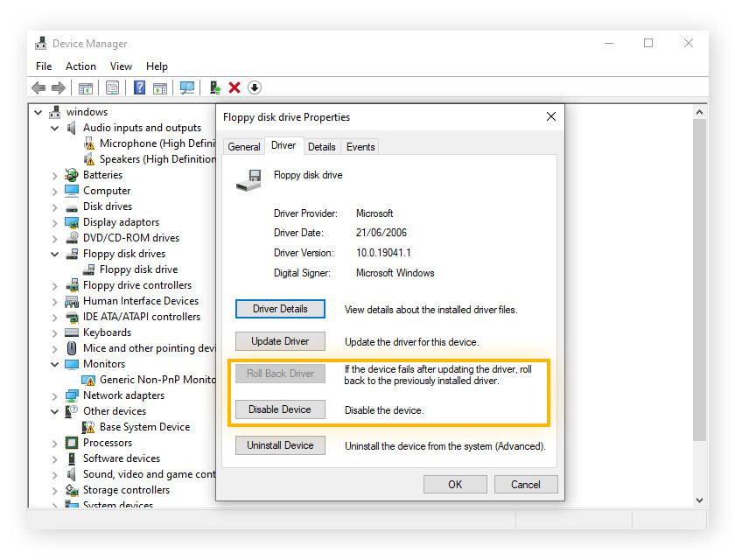Collapse the Floppy disk drives node

point(54,255)
